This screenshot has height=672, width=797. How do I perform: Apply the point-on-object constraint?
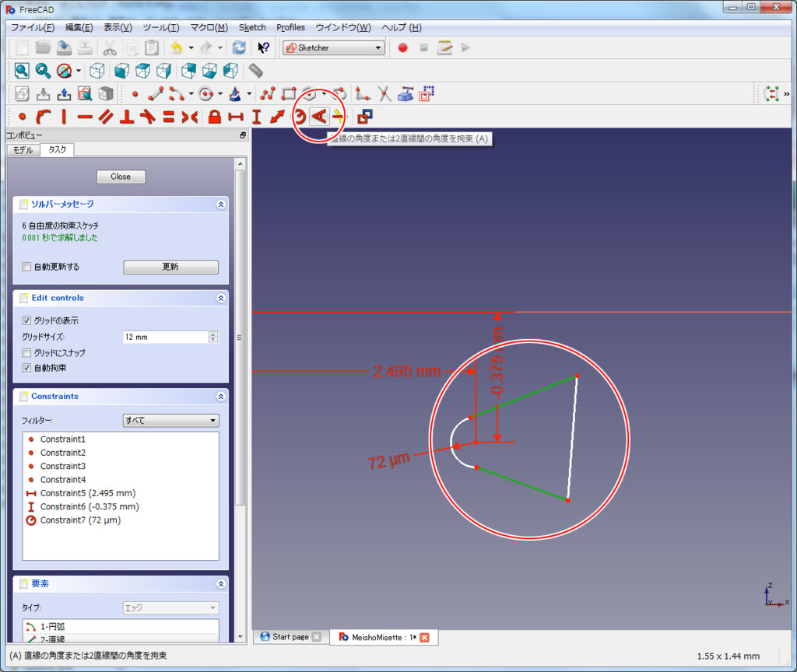pyautogui.click(x=44, y=117)
